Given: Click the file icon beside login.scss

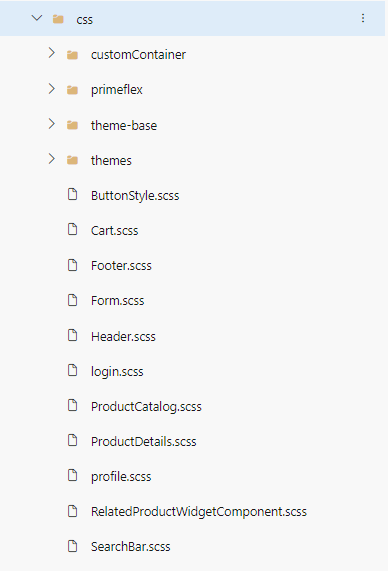Looking at the screenshot, I should point(73,370).
